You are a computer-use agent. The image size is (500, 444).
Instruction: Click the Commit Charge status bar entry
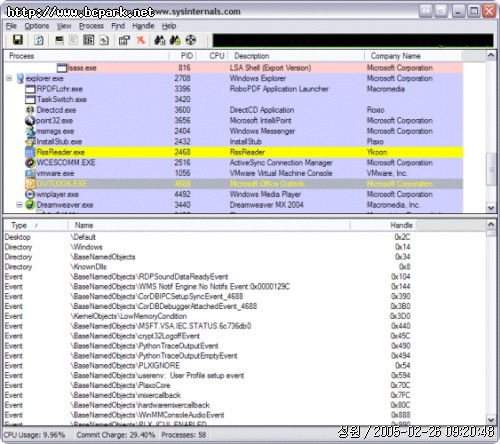tap(116, 435)
